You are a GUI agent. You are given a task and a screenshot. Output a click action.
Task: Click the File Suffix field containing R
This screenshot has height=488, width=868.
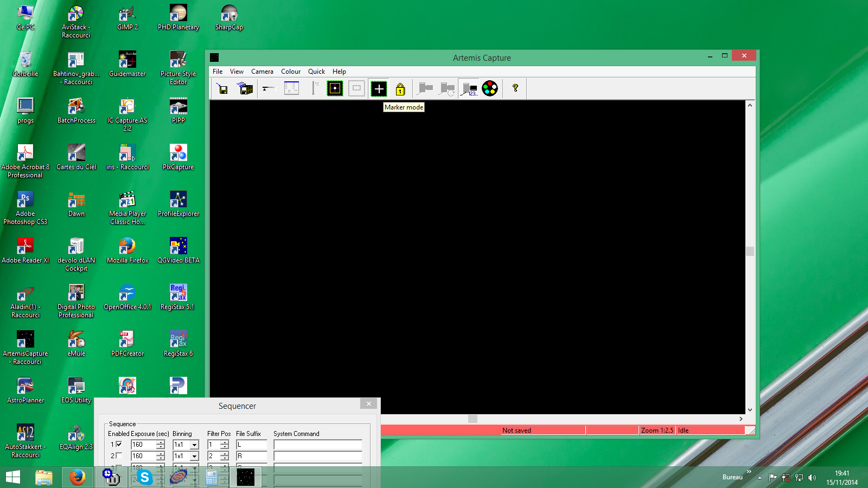[x=252, y=456]
